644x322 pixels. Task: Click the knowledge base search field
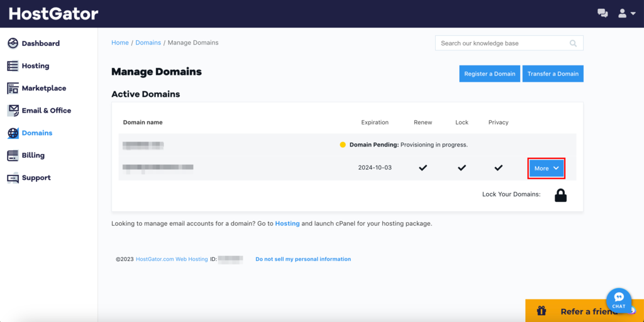click(501, 43)
